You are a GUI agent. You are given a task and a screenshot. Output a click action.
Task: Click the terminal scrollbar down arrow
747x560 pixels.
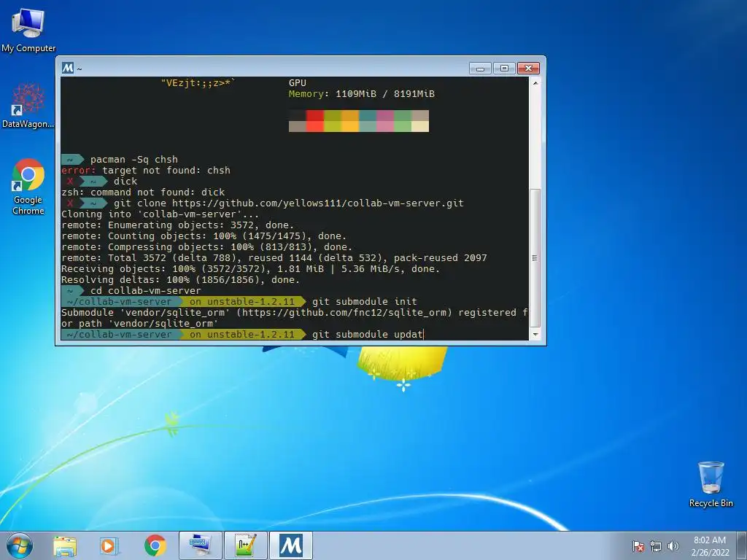[x=535, y=334]
